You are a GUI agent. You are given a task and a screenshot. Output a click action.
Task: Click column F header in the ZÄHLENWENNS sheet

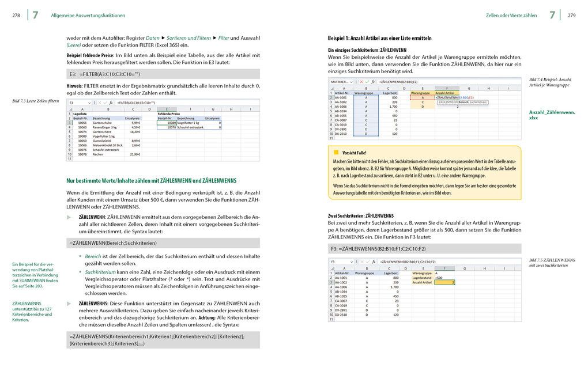[x=444, y=268]
